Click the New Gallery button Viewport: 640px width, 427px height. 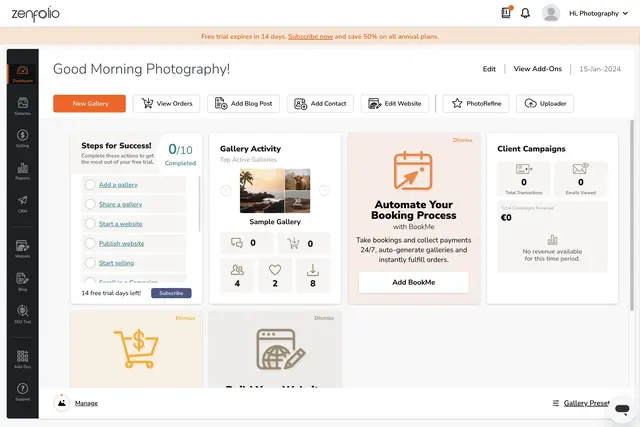pyautogui.click(x=89, y=103)
